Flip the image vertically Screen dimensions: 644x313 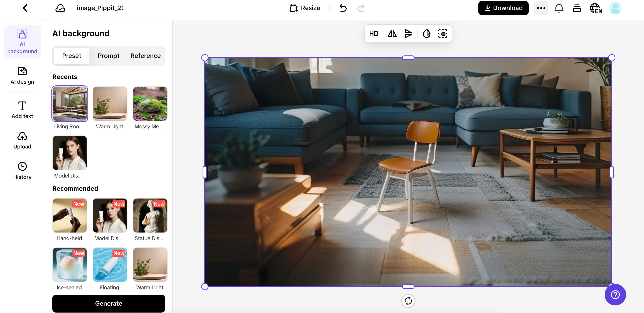(x=408, y=34)
